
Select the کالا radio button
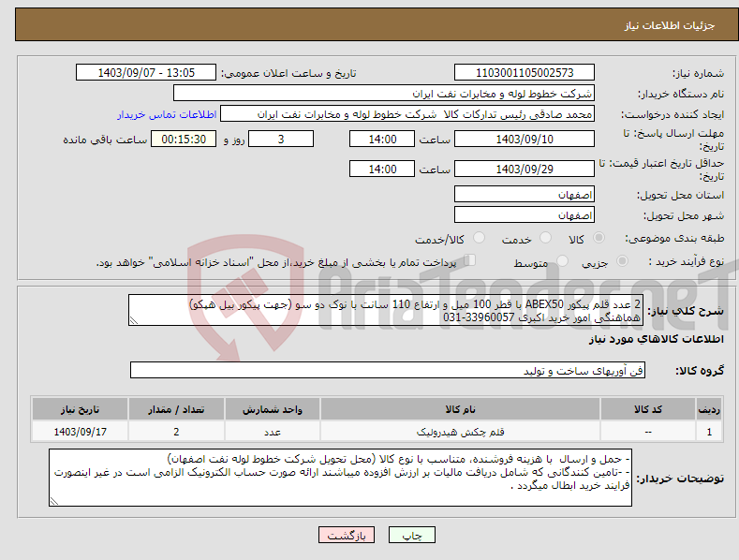599,238
